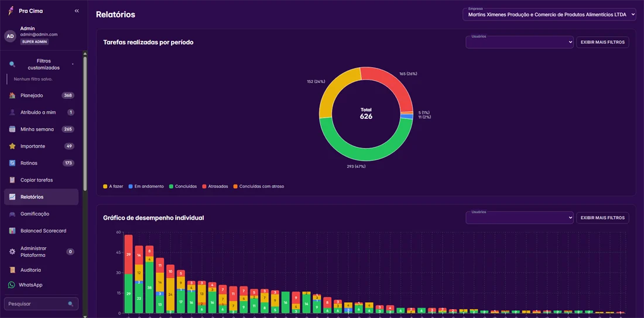
Task: Expand Filtros customizados section
Action: 41,64
